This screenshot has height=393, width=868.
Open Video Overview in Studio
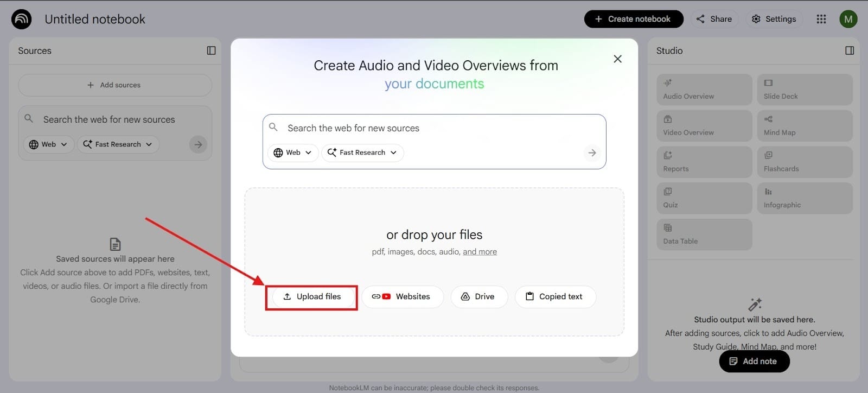[x=704, y=126]
